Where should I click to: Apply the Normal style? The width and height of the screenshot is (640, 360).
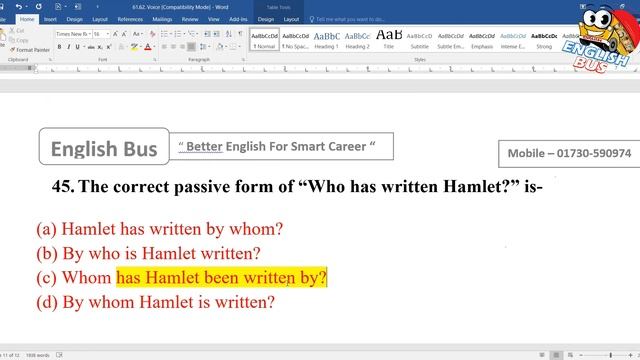(264, 40)
